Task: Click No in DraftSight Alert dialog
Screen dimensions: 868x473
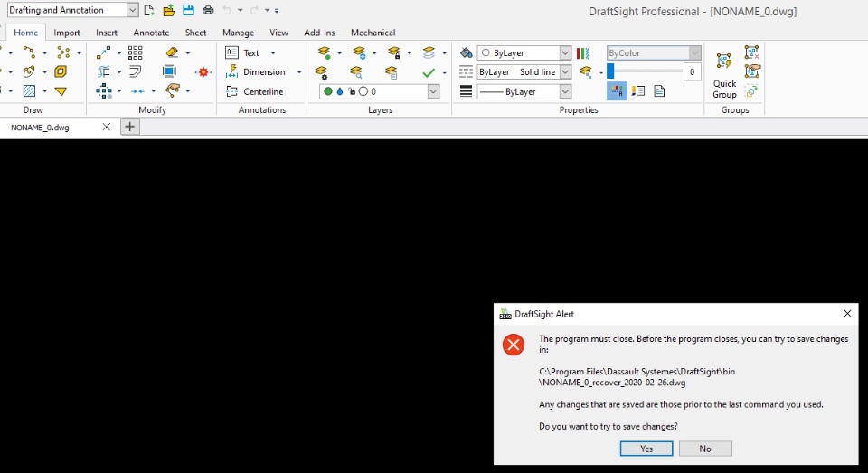Action: pyautogui.click(x=705, y=449)
